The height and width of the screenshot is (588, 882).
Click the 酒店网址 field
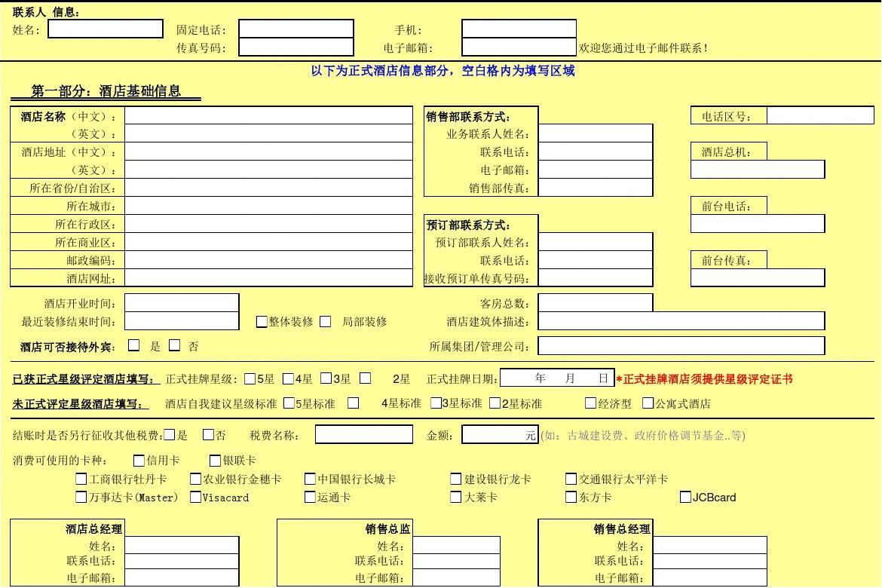[269, 277]
